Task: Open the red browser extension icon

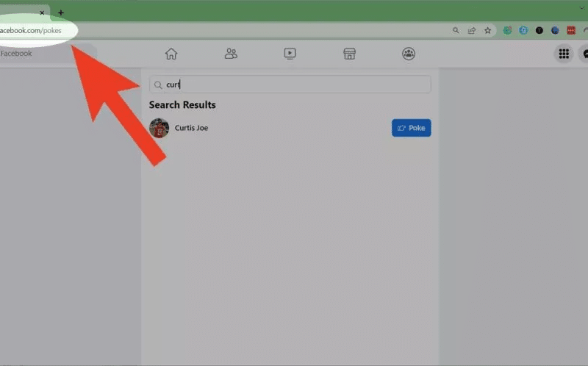Action: click(570, 31)
